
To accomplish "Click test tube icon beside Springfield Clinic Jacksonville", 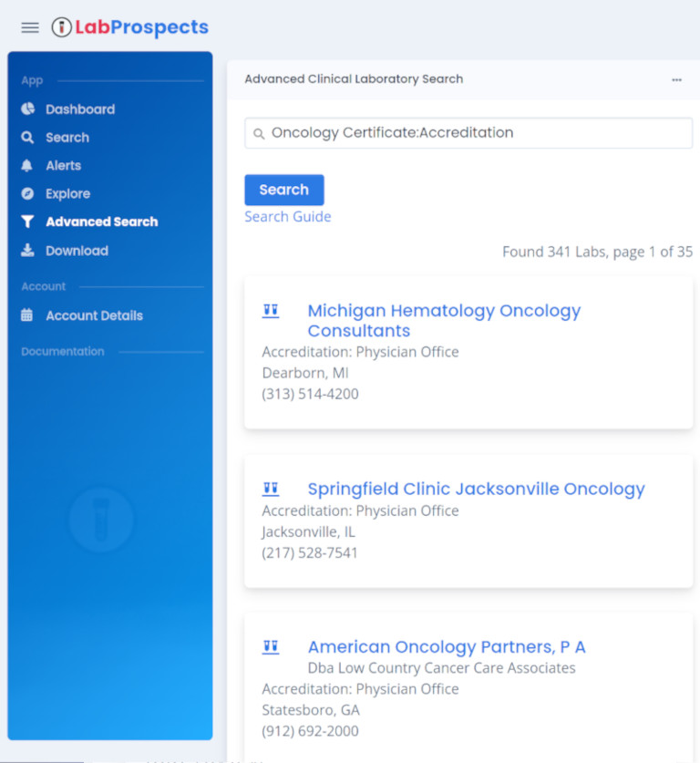I will click(271, 489).
